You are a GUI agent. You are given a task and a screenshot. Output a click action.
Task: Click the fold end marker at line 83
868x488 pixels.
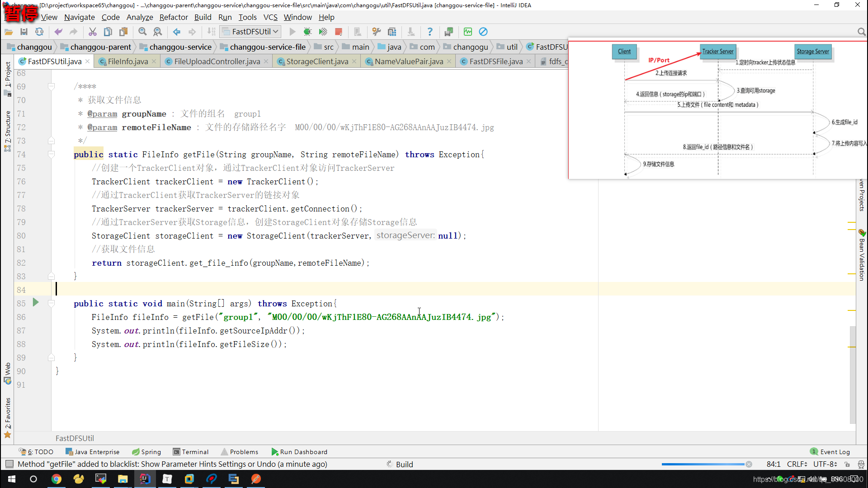point(51,276)
